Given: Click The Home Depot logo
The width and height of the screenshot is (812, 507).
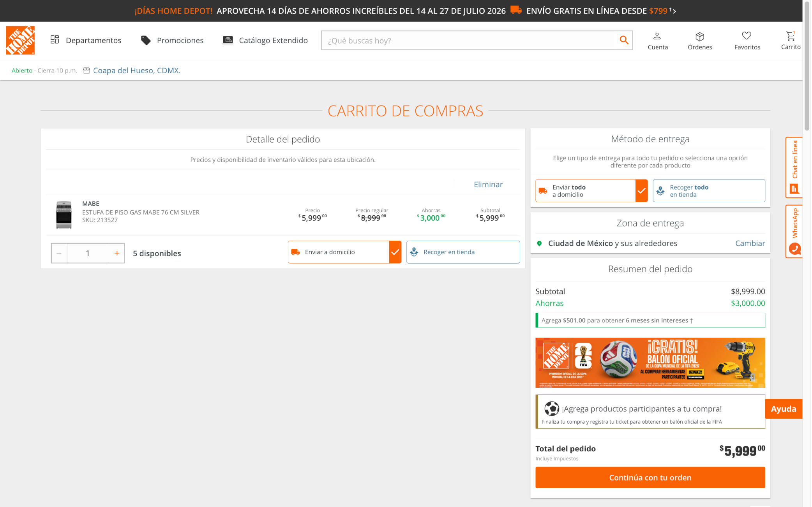Looking at the screenshot, I should click(20, 40).
